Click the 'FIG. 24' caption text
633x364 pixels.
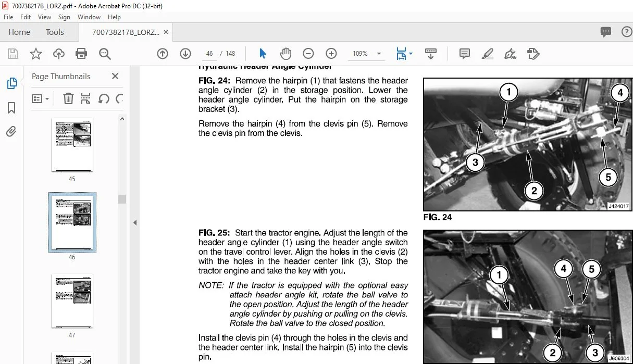438,217
